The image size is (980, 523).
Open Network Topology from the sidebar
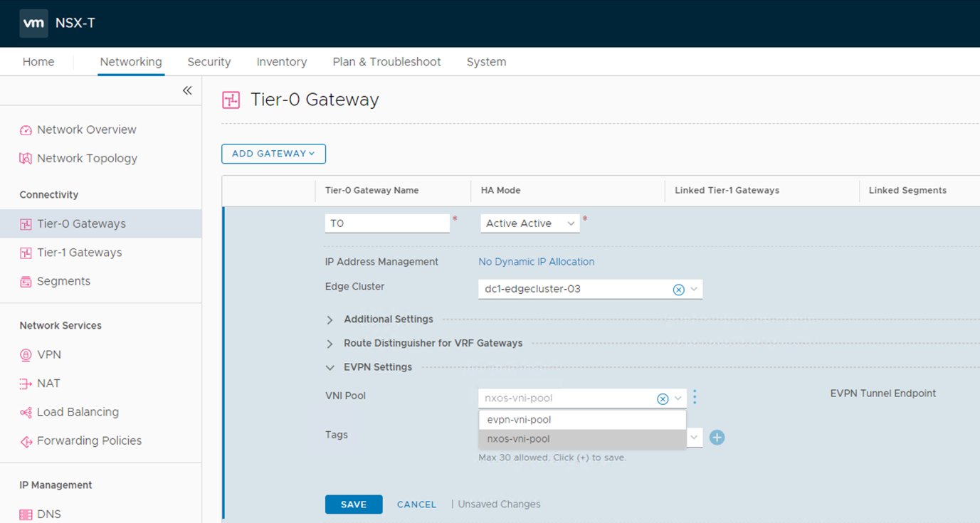87,159
